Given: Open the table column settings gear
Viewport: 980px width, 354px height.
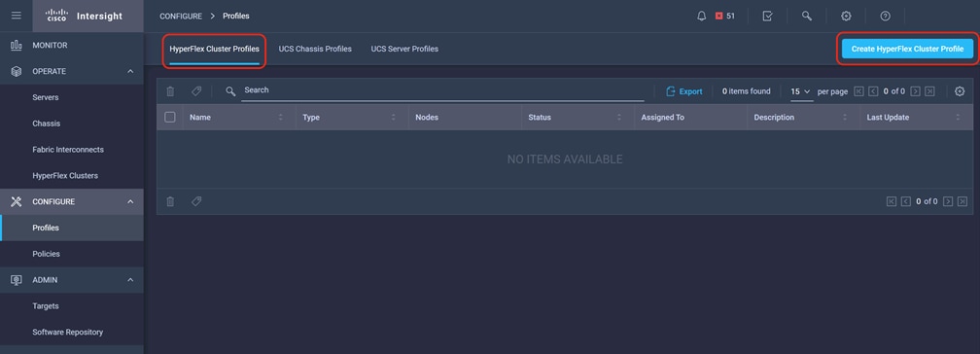Looking at the screenshot, I should point(960,91).
